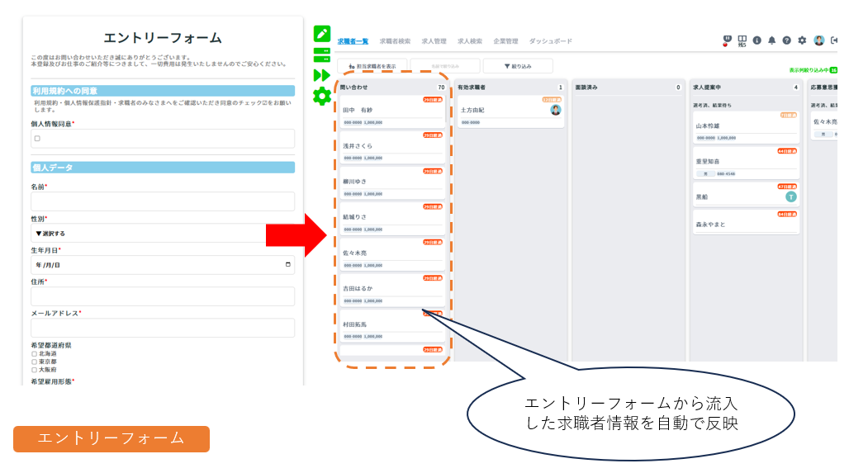The width and height of the screenshot is (868, 473).
Task: Click the 70 count badge on 問い合わせ
Action: tap(441, 88)
